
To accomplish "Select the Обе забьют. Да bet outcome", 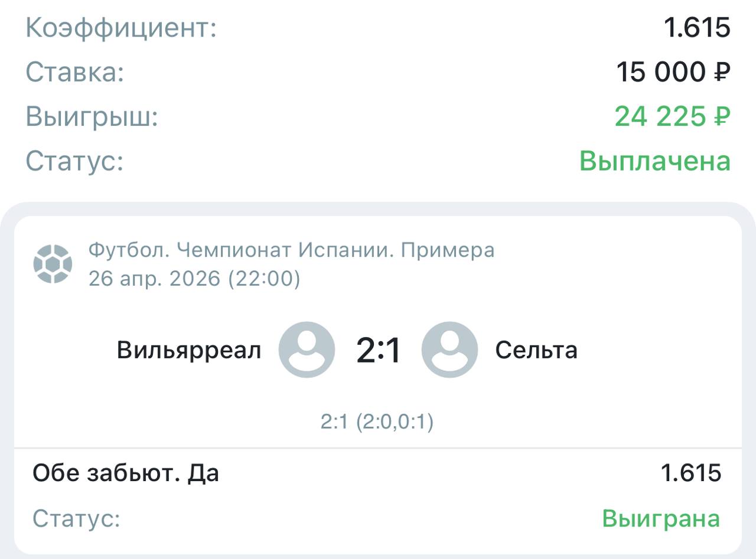I will coord(126,473).
